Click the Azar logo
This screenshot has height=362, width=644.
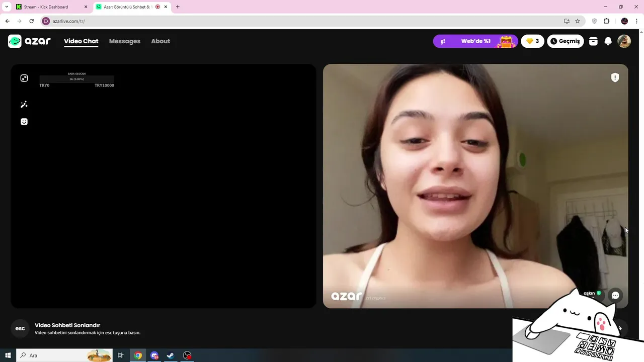pos(29,41)
